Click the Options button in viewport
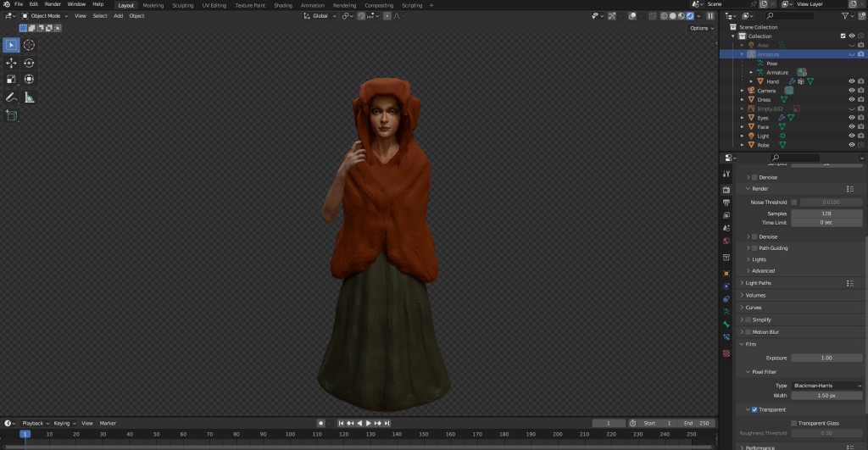 (699, 28)
